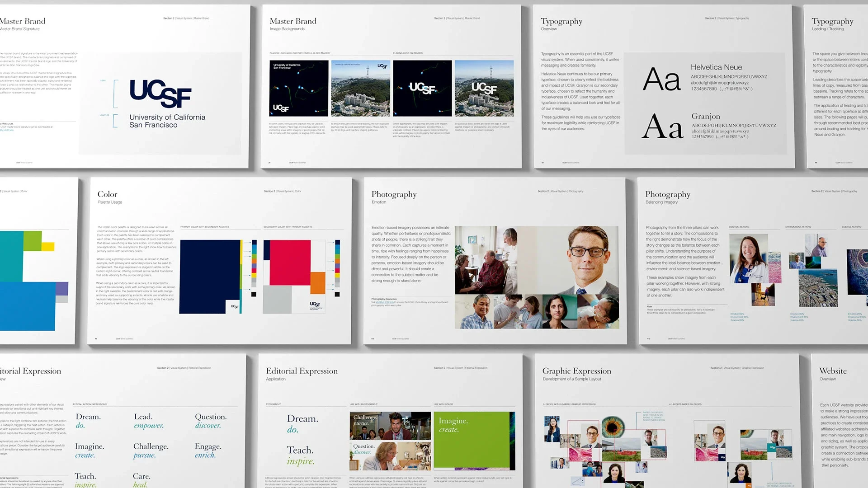This screenshot has width=868, height=488.
Task: Click 'Engage. enrich.' expression
Action: [208, 450]
